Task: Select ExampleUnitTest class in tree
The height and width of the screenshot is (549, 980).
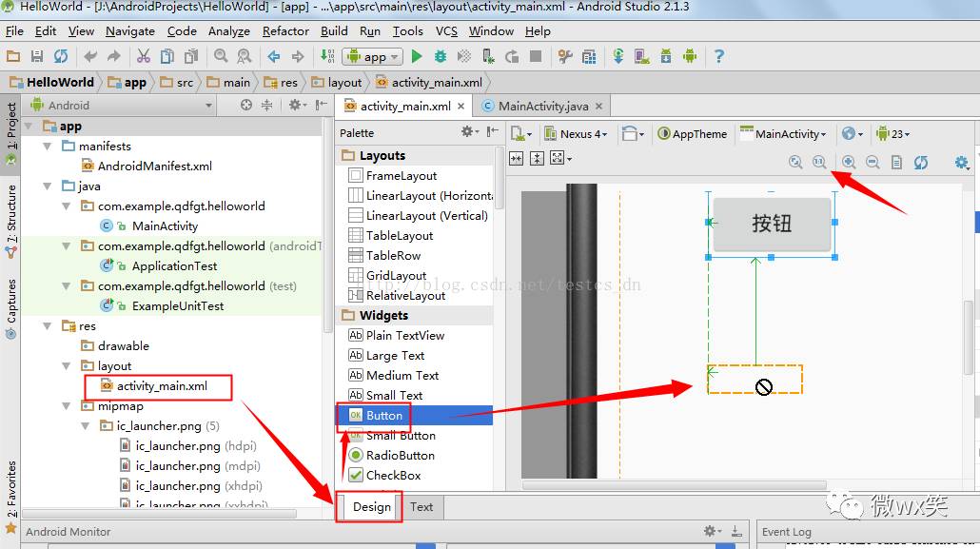Action: [163, 306]
